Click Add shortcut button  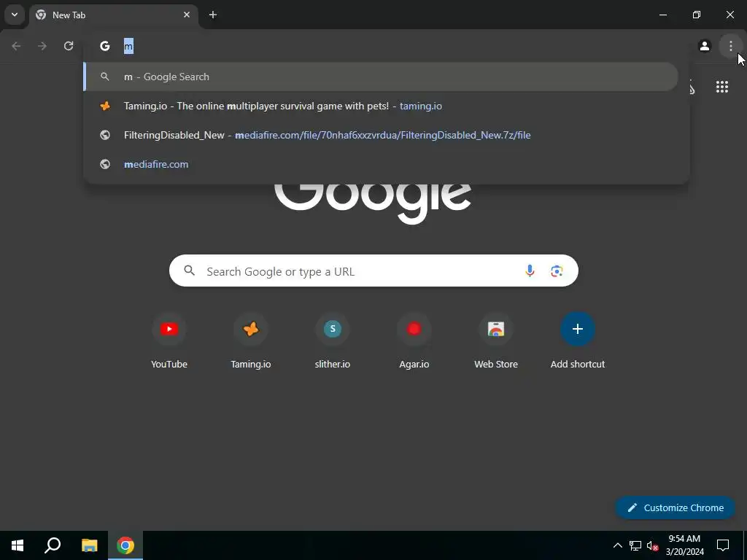tap(578, 341)
